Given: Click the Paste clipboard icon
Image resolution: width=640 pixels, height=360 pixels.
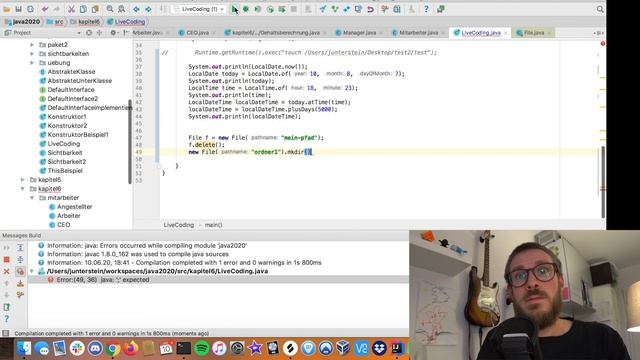Looking at the screenshot, I should 95,9.
